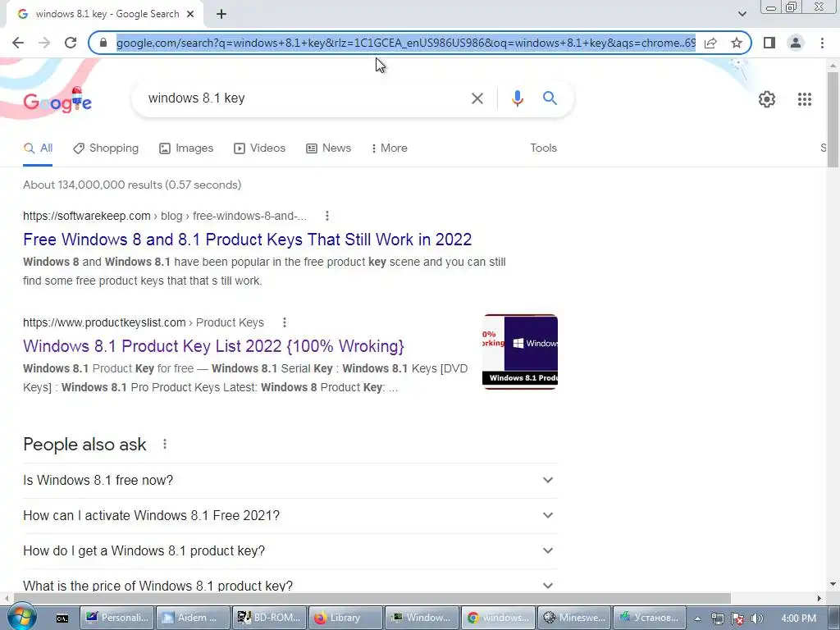Open search Tools options

coord(543,148)
